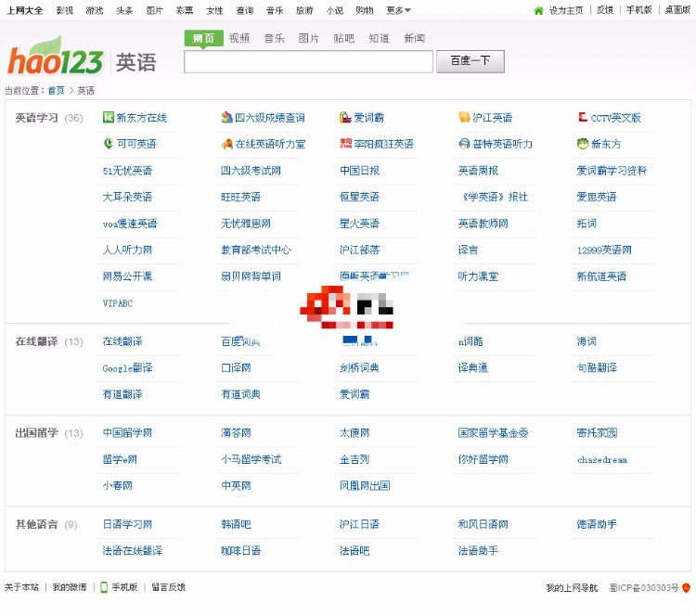
Task: Open the 剑桥词典 link
Action: pos(359,368)
